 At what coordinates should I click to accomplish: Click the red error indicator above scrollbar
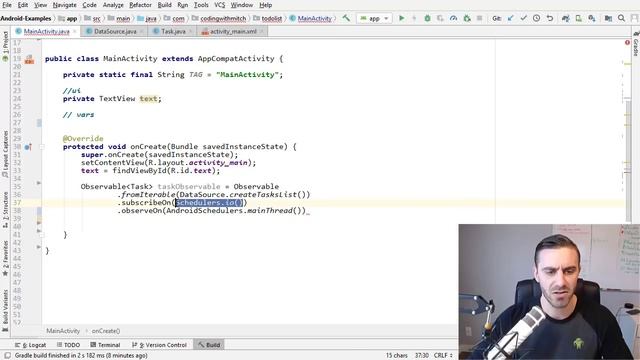(x=627, y=42)
